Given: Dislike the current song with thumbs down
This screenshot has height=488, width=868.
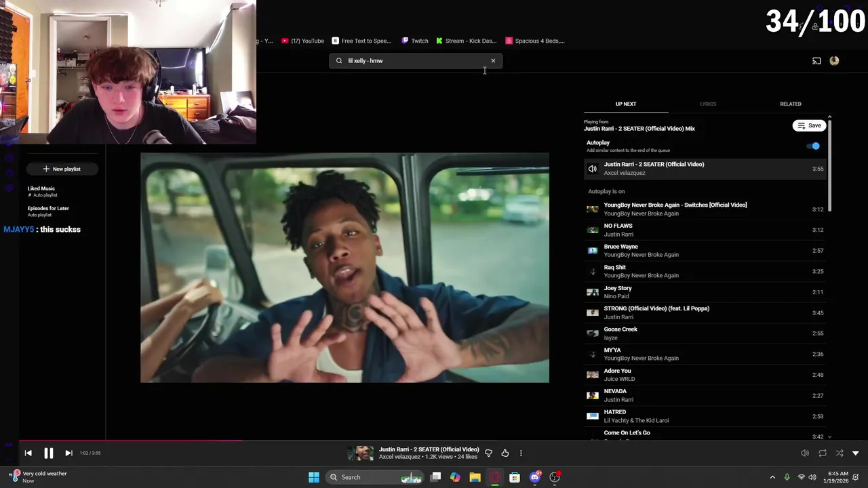Looking at the screenshot, I should [488, 453].
